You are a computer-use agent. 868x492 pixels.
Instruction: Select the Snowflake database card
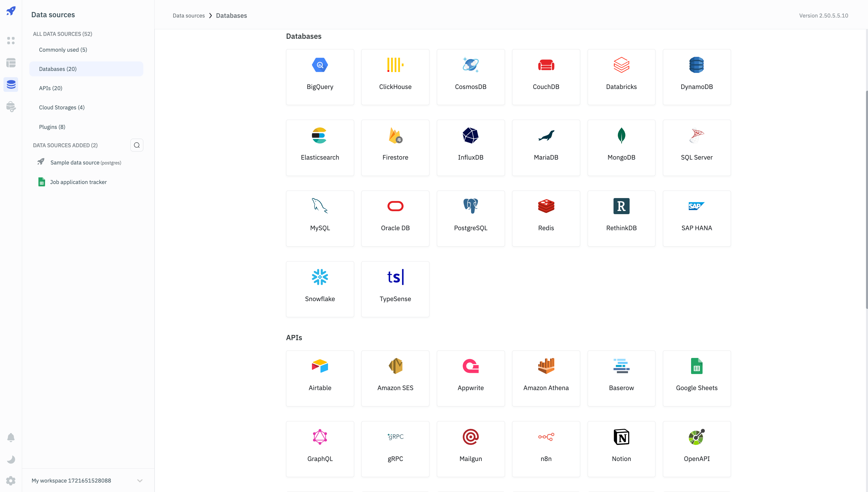coord(320,289)
